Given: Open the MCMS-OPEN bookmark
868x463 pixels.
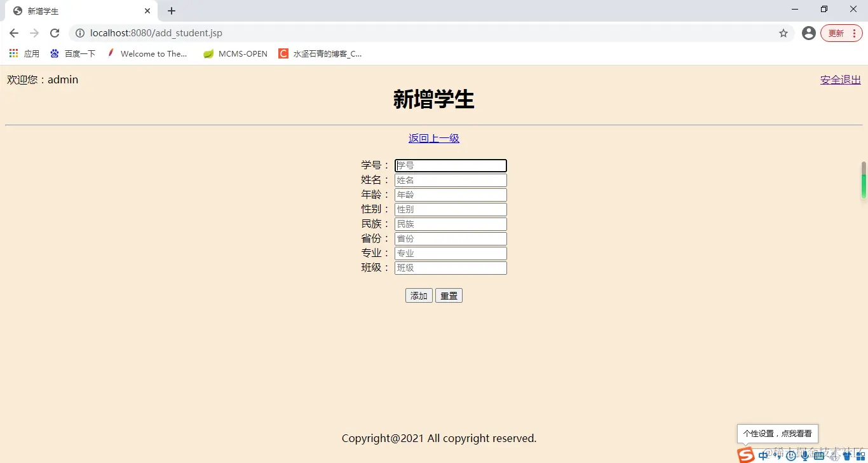Looking at the screenshot, I should (x=234, y=53).
